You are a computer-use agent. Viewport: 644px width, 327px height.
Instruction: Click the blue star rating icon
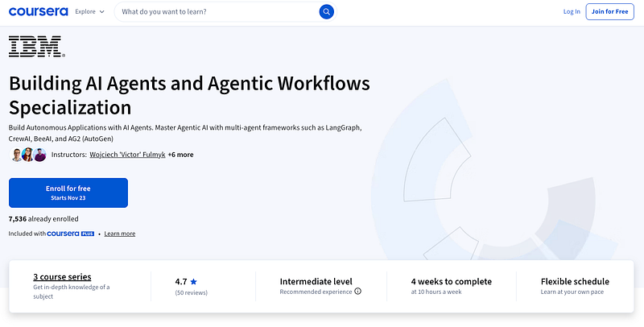click(193, 281)
